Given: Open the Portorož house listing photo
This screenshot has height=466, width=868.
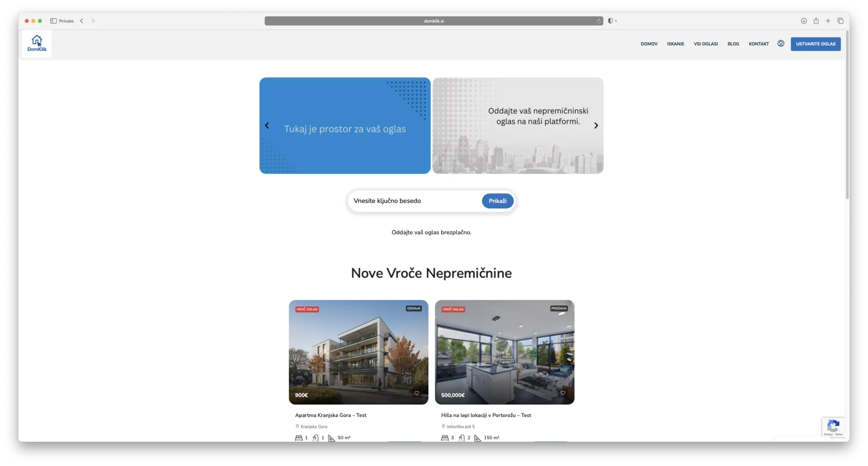Looking at the screenshot, I should 505,352.
